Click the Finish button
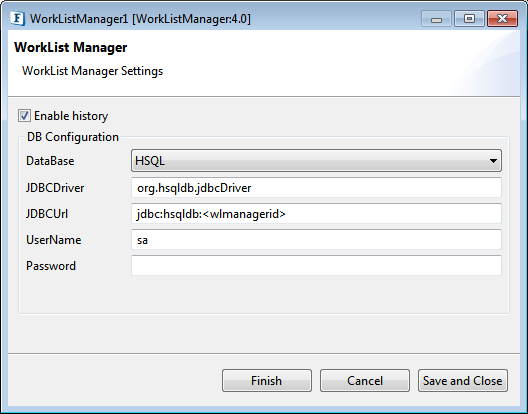The height and width of the screenshot is (414, 528). [x=267, y=381]
